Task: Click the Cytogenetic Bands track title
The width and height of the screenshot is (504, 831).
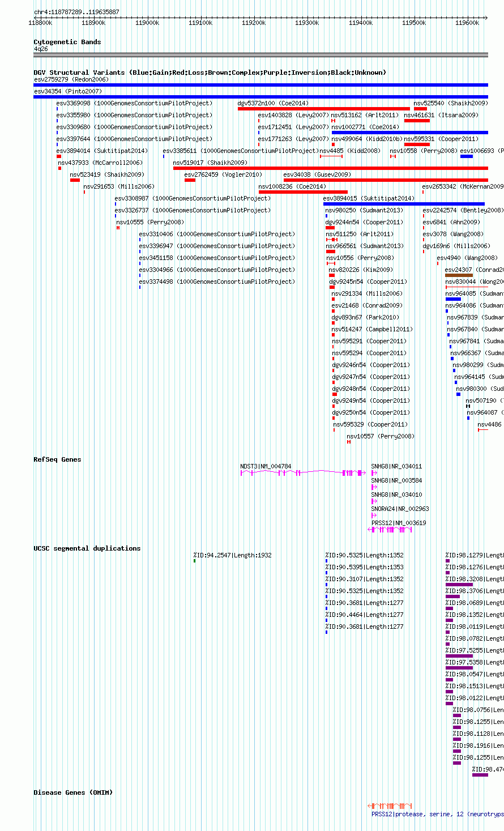Action: tap(67, 42)
